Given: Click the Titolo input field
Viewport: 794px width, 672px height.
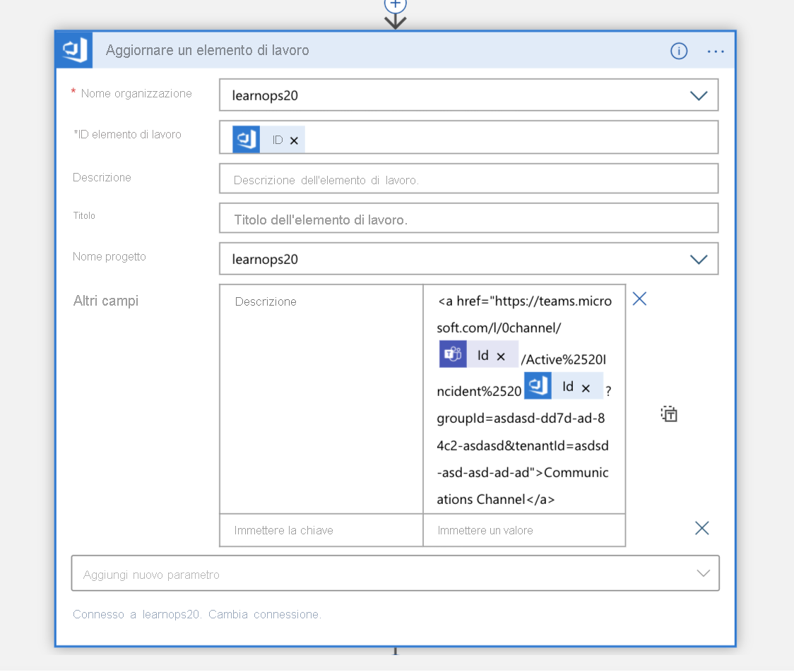Looking at the screenshot, I should point(468,218).
